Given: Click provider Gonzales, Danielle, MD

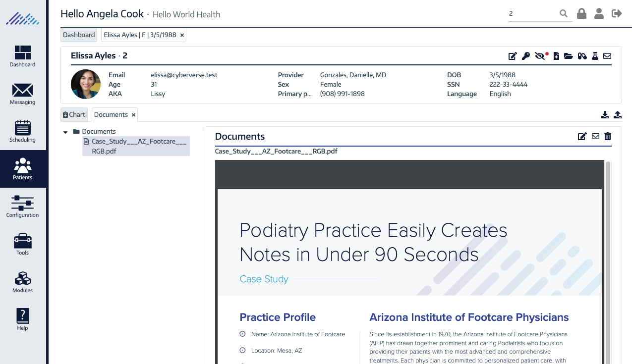Looking at the screenshot, I should 353,75.
